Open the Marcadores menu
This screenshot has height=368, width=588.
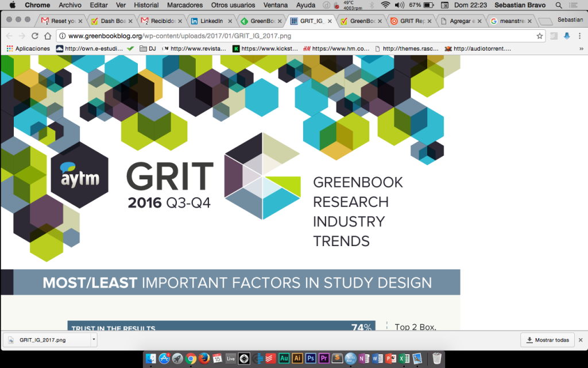(185, 5)
